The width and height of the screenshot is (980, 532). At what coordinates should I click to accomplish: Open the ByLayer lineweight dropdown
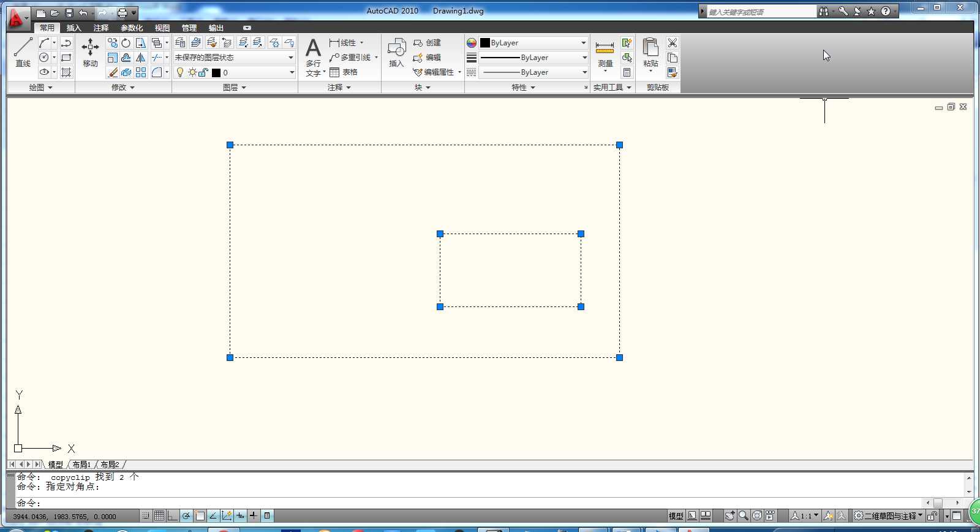[x=533, y=58]
